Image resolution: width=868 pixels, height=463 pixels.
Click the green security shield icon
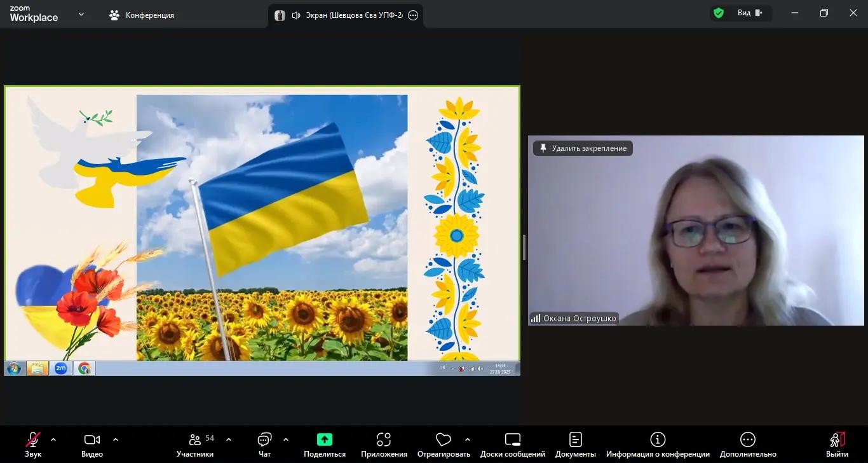point(718,12)
